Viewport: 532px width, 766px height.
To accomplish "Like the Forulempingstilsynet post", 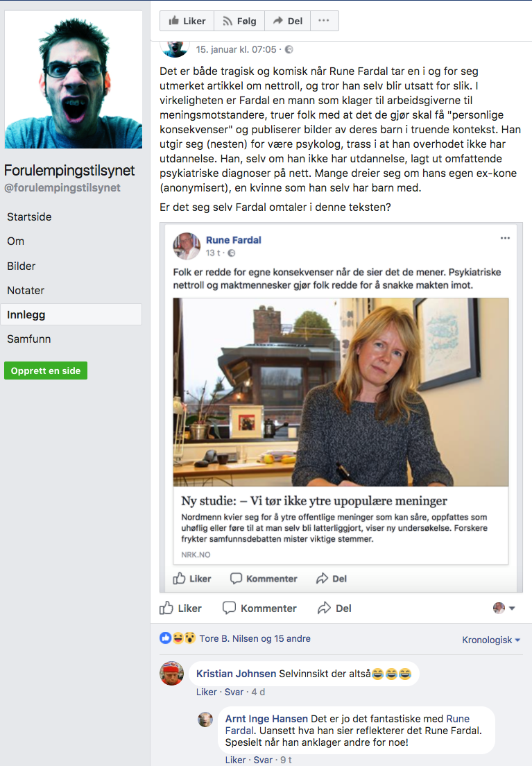I will click(180, 608).
